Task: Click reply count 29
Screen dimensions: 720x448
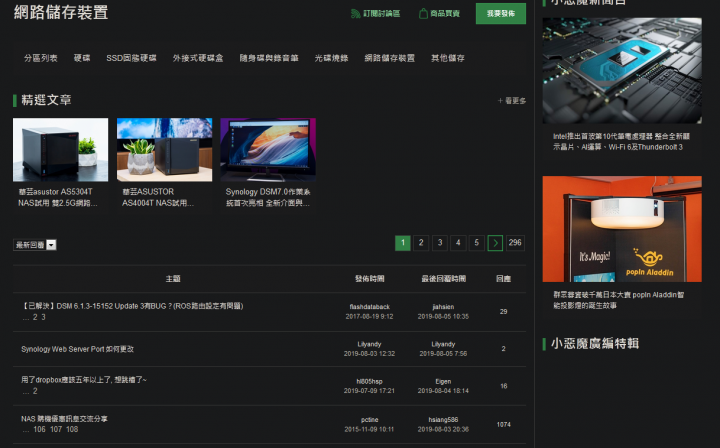Action: pyautogui.click(x=504, y=312)
